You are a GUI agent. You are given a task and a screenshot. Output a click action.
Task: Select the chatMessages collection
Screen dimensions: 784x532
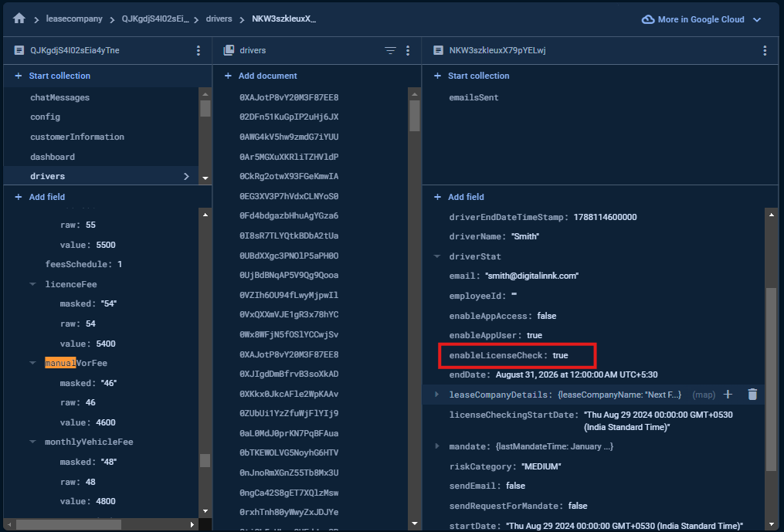click(x=60, y=97)
